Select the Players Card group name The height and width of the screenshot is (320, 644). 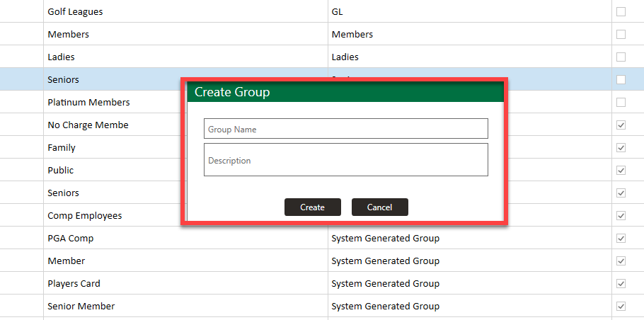74,284
